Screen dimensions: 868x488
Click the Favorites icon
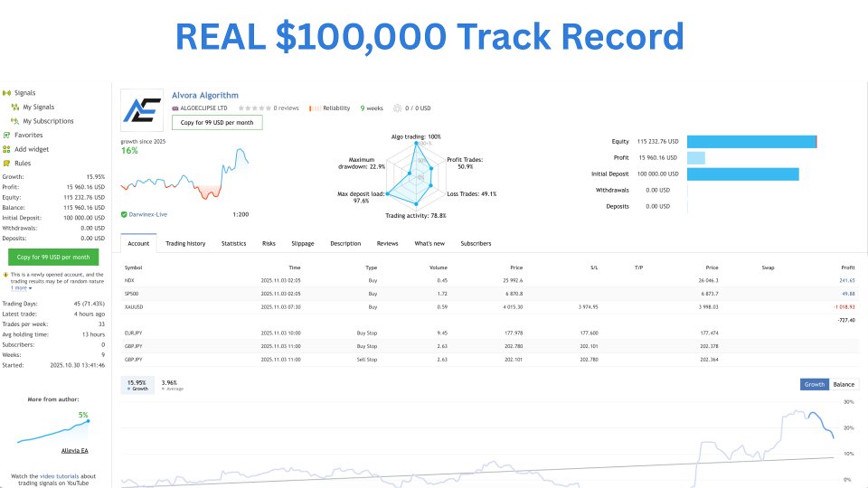[6, 135]
